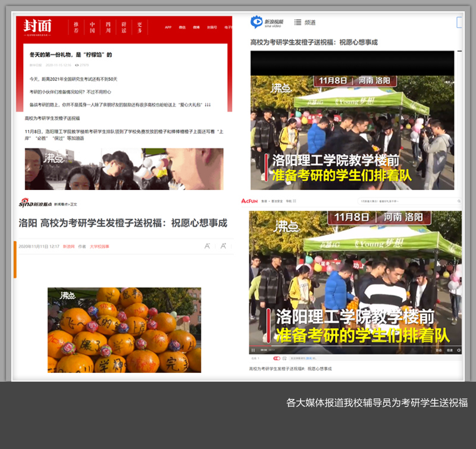The width and height of the screenshot is (476, 449).
Task: Click the 封面 logo in the red header
Action: pos(37,26)
